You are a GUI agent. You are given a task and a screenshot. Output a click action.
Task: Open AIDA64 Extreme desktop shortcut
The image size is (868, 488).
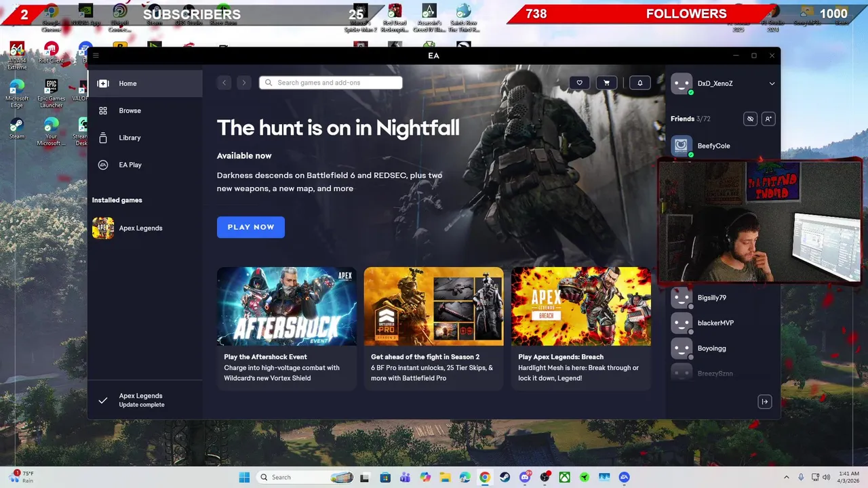[17, 56]
